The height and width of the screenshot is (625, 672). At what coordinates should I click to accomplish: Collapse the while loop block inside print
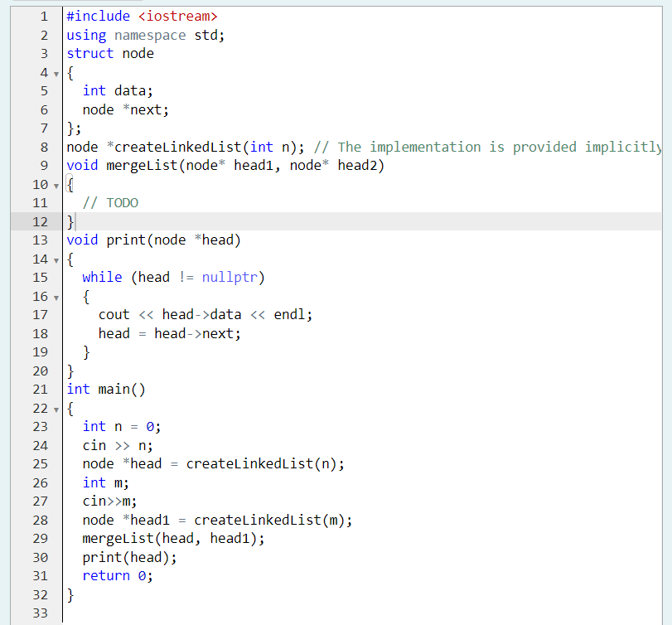click(56, 296)
